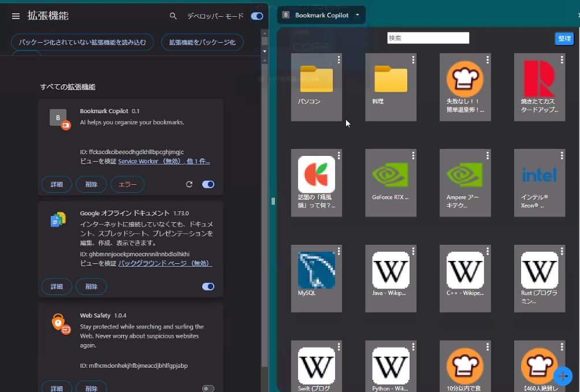Open three-dot menu on インテル Xeon card
This screenshot has height=392, width=580.
pos(562,156)
